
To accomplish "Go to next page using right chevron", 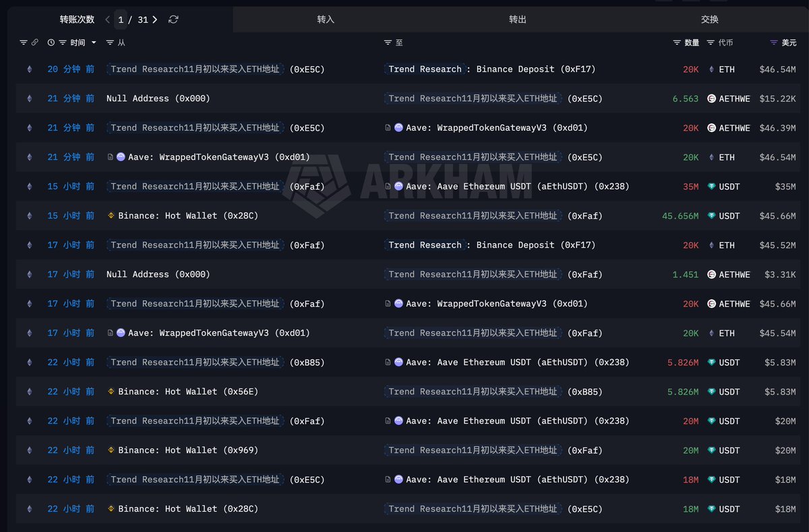I will tap(155, 20).
